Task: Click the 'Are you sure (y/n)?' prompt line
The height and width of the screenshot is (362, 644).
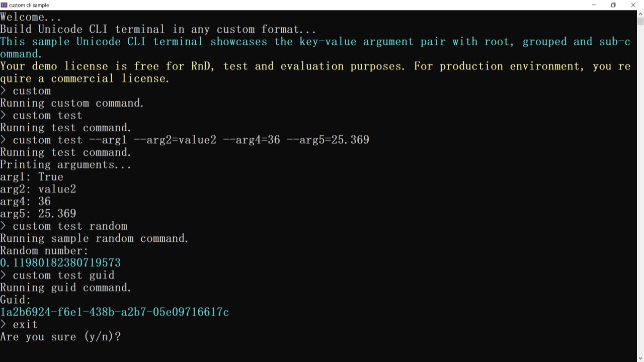Action: pyautogui.click(x=60, y=337)
